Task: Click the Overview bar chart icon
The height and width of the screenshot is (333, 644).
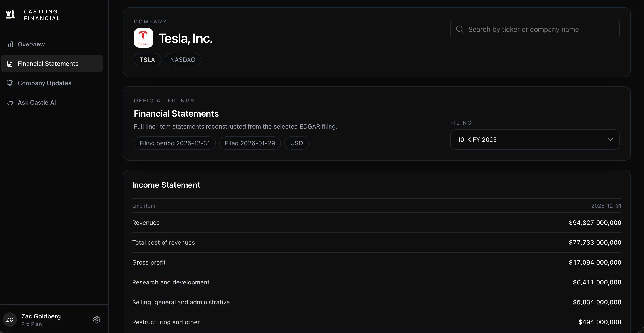Action: (10, 44)
